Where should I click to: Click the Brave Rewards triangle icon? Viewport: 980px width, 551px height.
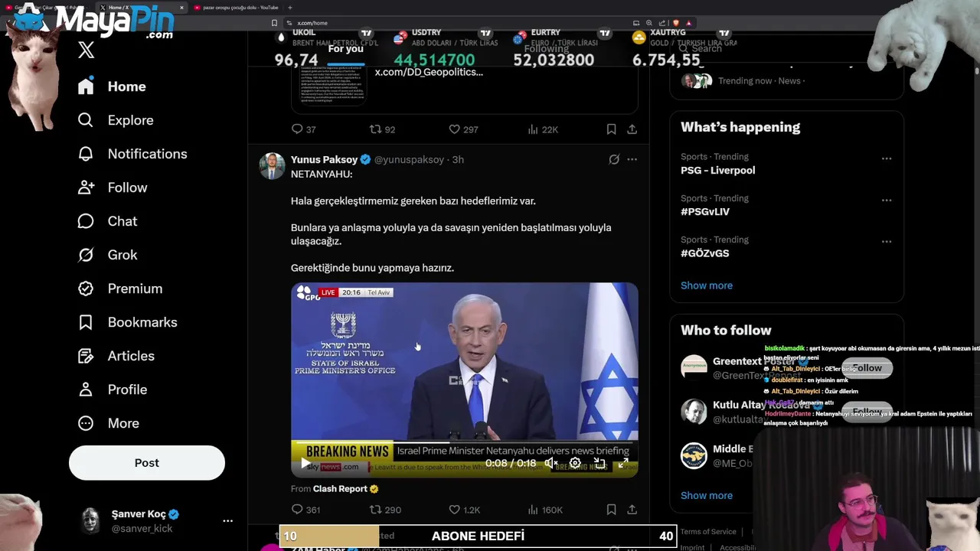pos(688,23)
